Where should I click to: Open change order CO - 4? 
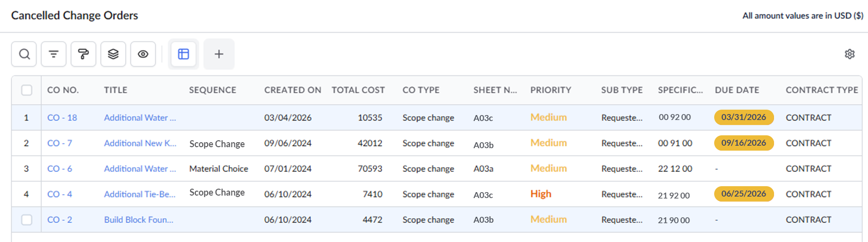(x=59, y=194)
